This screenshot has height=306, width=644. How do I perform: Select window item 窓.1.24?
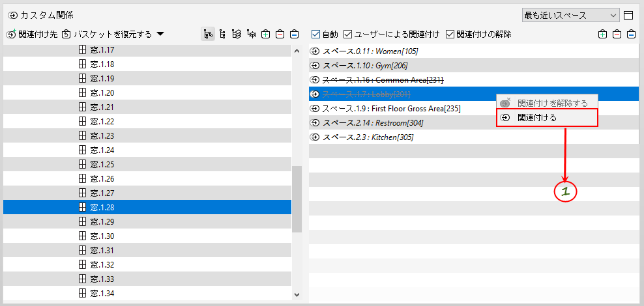click(147, 150)
